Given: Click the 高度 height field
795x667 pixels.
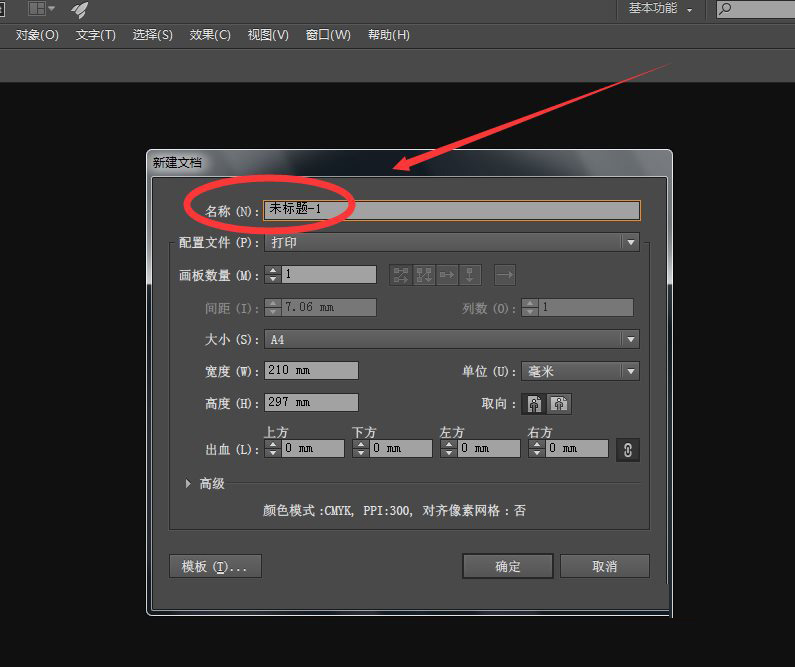Looking at the screenshot, I should (311, 402).
